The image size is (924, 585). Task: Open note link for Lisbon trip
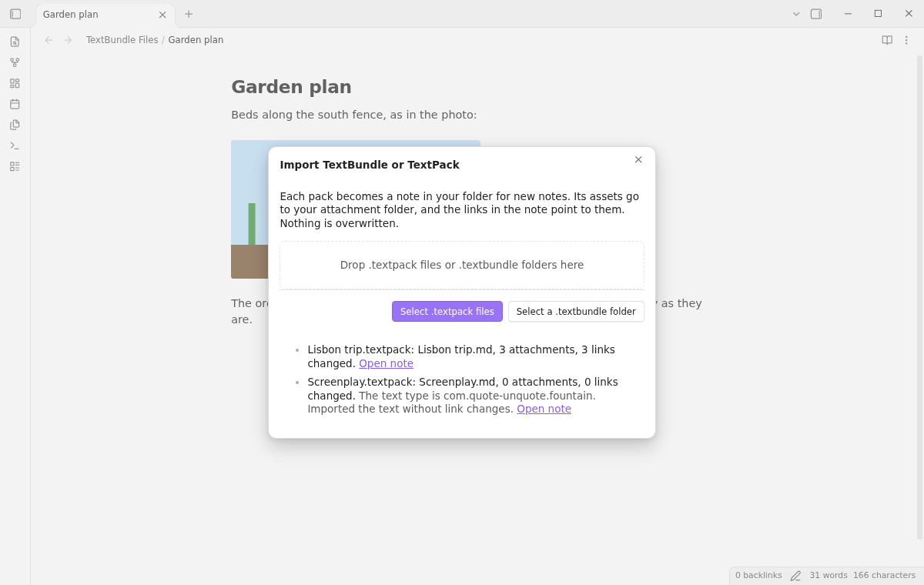coord(386,363)
